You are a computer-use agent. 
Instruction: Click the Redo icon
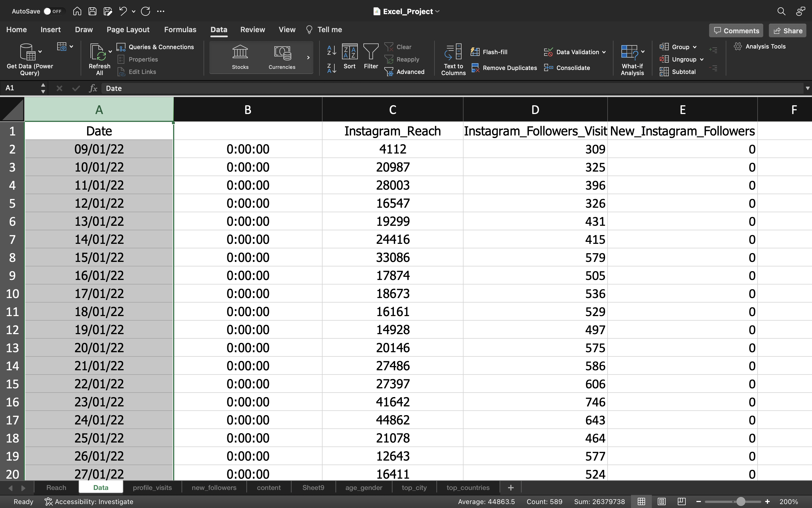coord(145,11)
